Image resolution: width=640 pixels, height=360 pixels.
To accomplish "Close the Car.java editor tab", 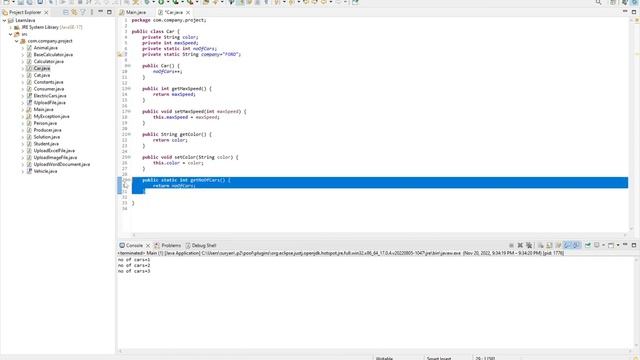I will [188, 13].
